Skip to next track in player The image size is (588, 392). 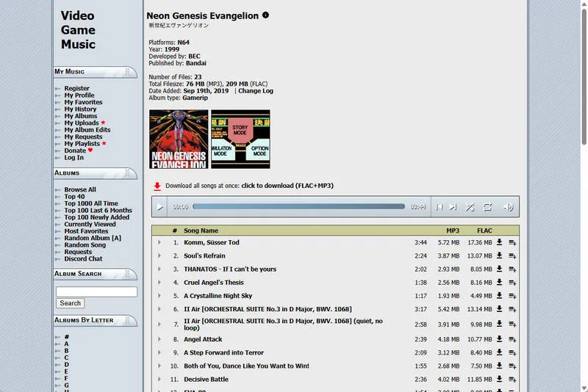(x=453, y=207)
